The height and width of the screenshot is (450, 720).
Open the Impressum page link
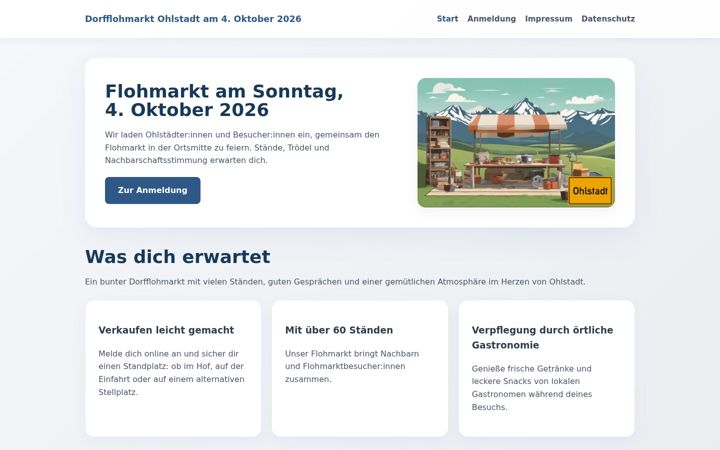[548, 19]
